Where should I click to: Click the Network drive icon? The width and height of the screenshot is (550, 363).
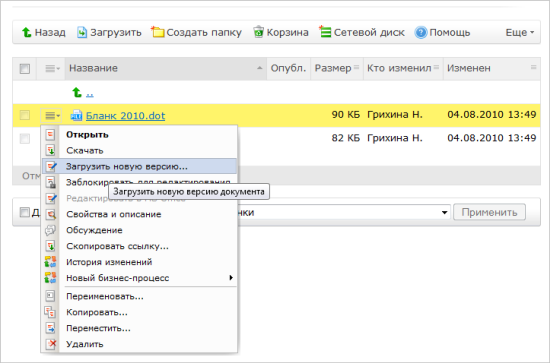click(x=325, y=32)
